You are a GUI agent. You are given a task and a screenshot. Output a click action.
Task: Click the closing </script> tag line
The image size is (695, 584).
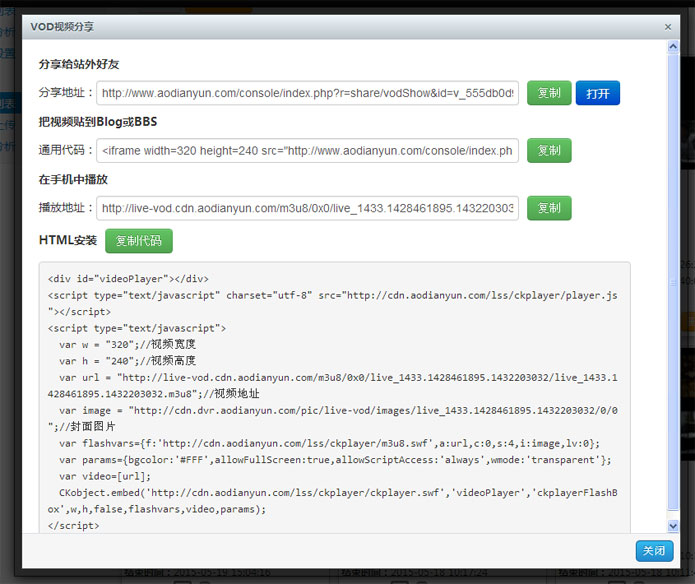point(74,526)
